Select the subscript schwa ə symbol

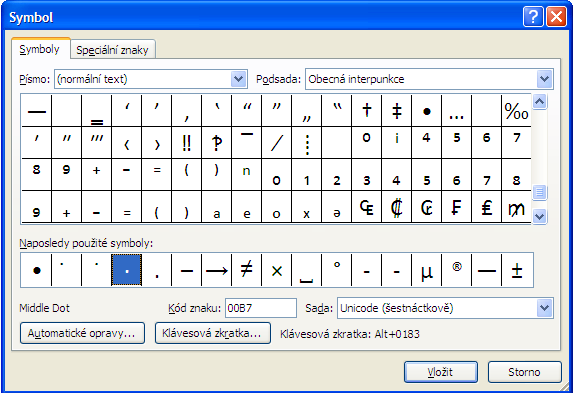pyautogui.click(x=337, y=207)
